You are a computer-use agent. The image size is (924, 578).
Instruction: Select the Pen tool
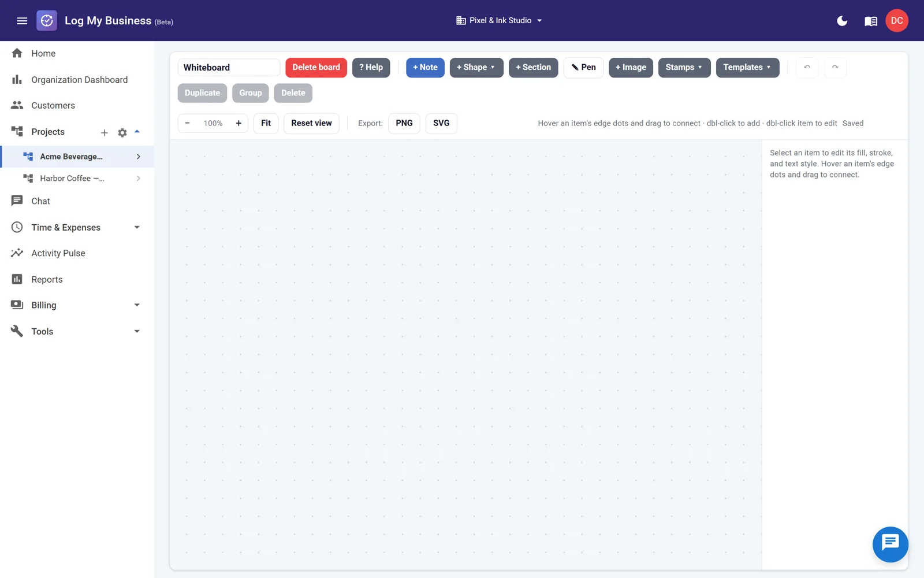[x=583, y=68]
